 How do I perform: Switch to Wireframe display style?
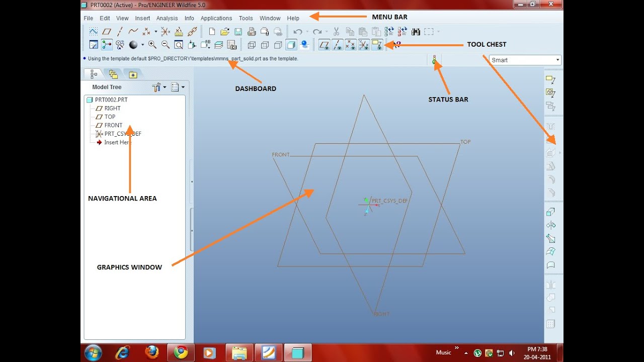(252, 45)
